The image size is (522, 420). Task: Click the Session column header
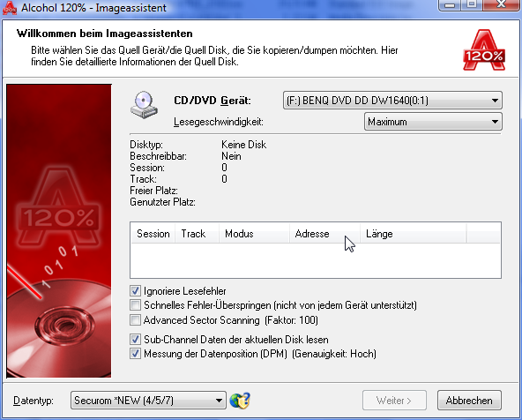tap(153, 234)
